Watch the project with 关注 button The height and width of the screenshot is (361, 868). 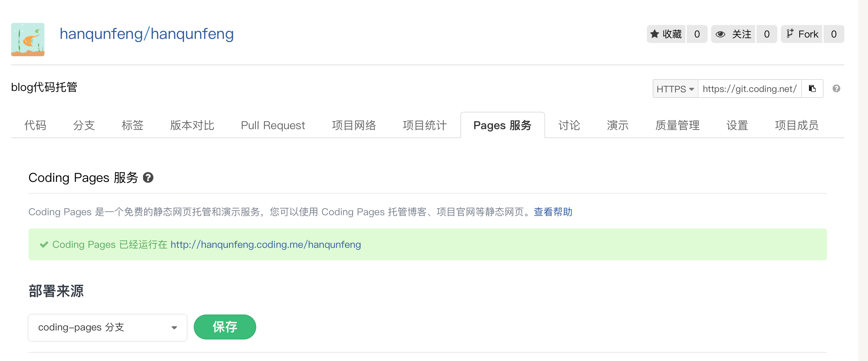(733, 34)
